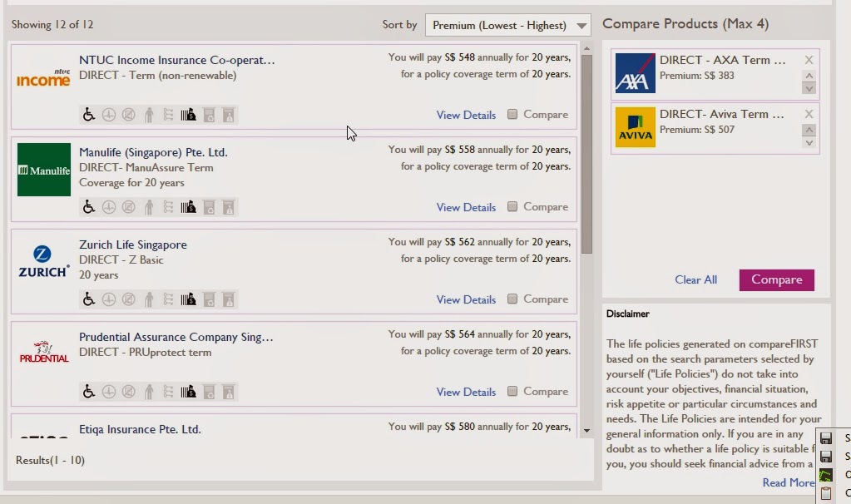The height and width of the screenshot is (504, 851).
Task: Click the heartbeat circle icon on Manulife row
Action: coord(109,207)
